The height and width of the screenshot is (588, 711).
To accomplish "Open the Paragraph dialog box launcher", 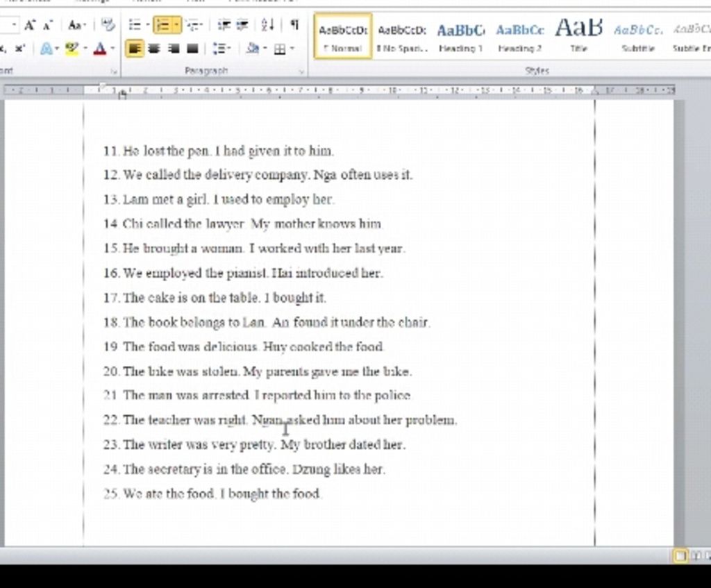I will coord(301,72).
